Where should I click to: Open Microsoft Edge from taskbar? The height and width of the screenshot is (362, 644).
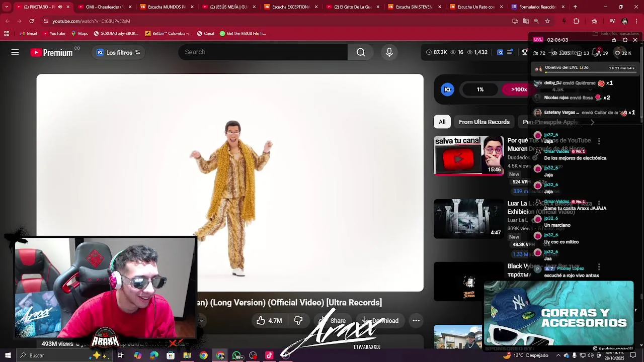pos(154,355)
